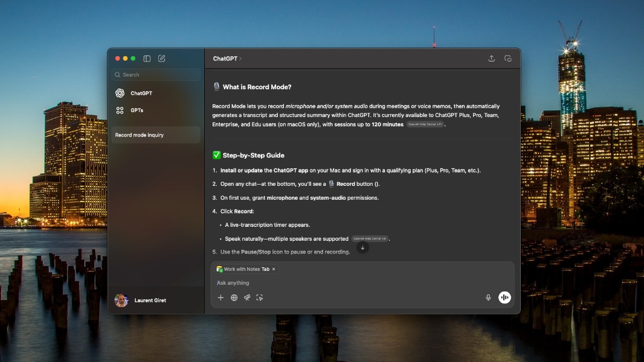This screenshot has width=644, height=362.
Task: Select the telescope deep research icon
Action: click(x=247, y=297)
